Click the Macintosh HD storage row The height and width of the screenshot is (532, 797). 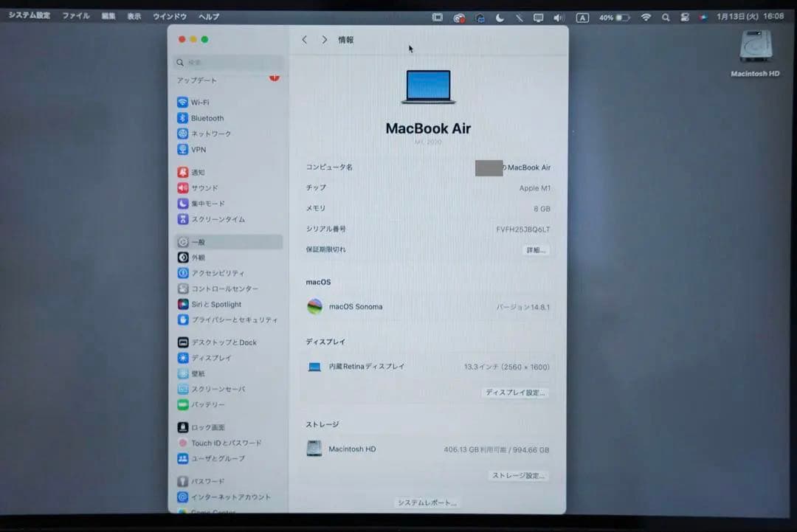[x=428, y=449]
